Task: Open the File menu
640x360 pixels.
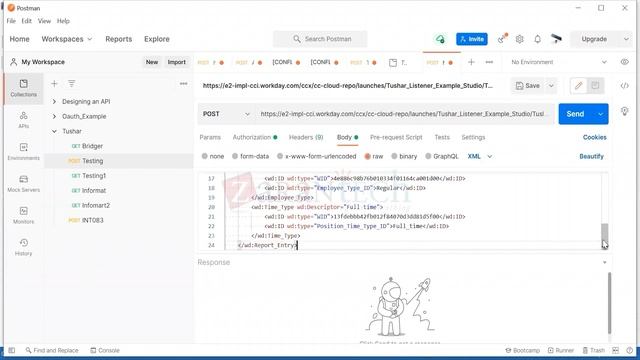Action: click(11, 21)
